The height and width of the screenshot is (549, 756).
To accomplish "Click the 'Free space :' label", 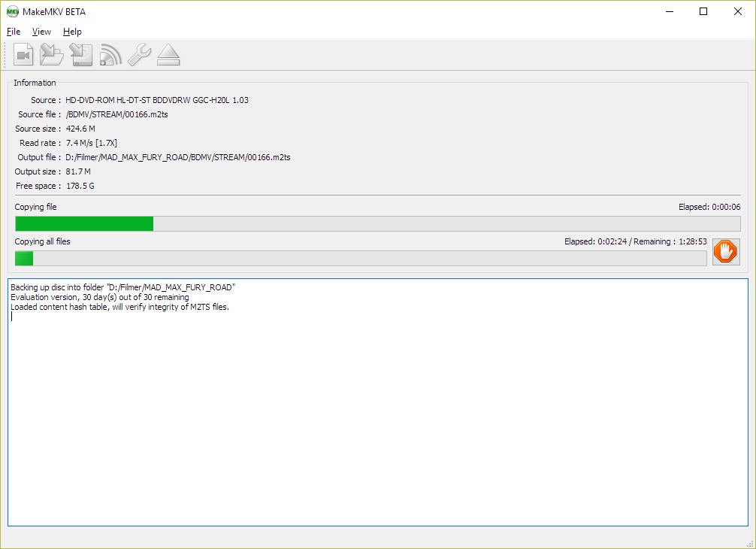I will point(38,187).
